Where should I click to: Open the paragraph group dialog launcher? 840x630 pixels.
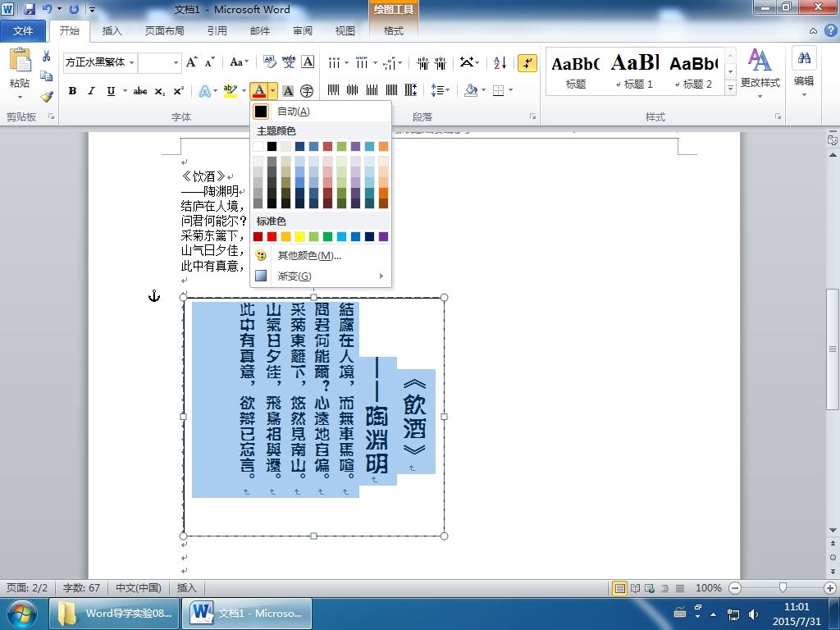532,116
